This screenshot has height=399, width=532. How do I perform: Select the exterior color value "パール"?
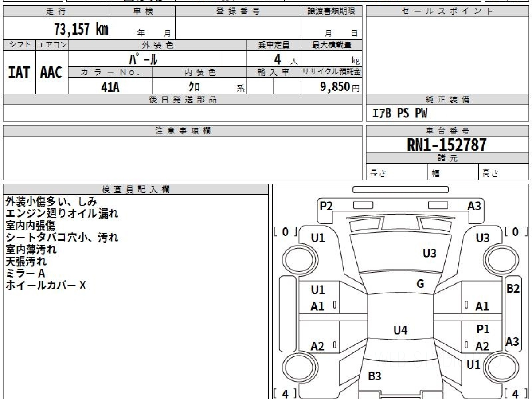tap(143, 59)
